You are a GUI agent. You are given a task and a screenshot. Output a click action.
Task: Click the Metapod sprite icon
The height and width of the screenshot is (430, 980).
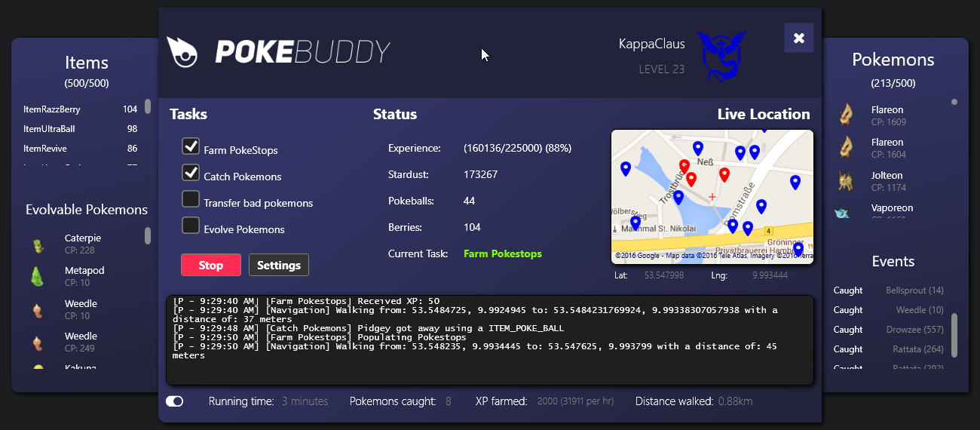tap(37, 277)
